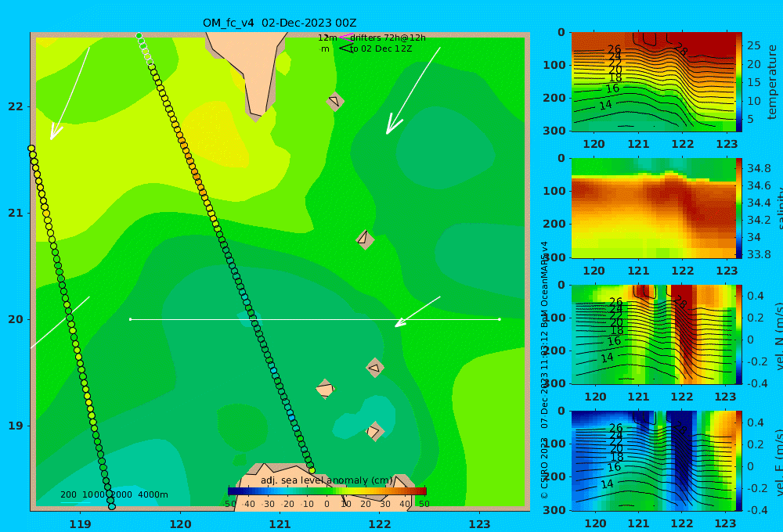Click the 'to 02 Dec 12Z' legend text
The image size is (783, 532).
pos(381,49)
